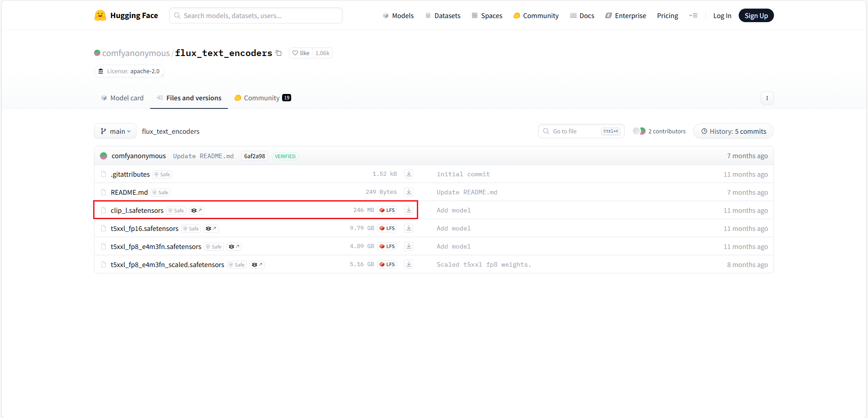Click the Sign Up button
868x418 pixels.
pyautogui.click(x=756, y=16)
